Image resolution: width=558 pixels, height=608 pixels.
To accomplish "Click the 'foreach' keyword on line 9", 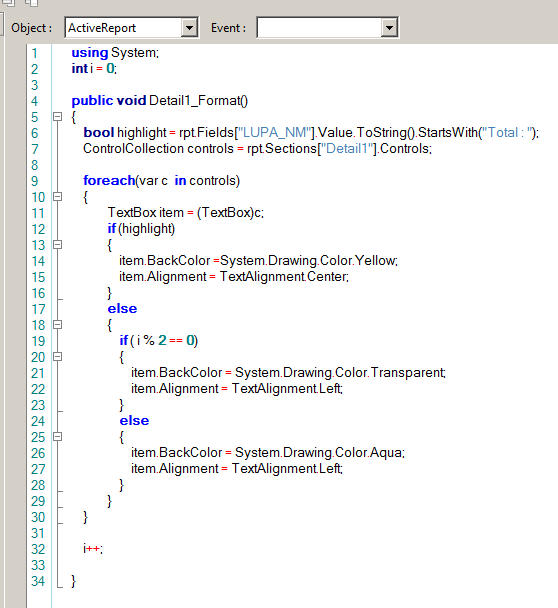I will (109, 181).
